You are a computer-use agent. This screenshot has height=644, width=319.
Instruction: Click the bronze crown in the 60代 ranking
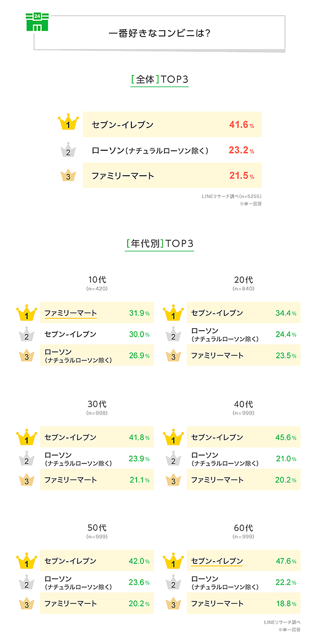(x=172, y=604)
